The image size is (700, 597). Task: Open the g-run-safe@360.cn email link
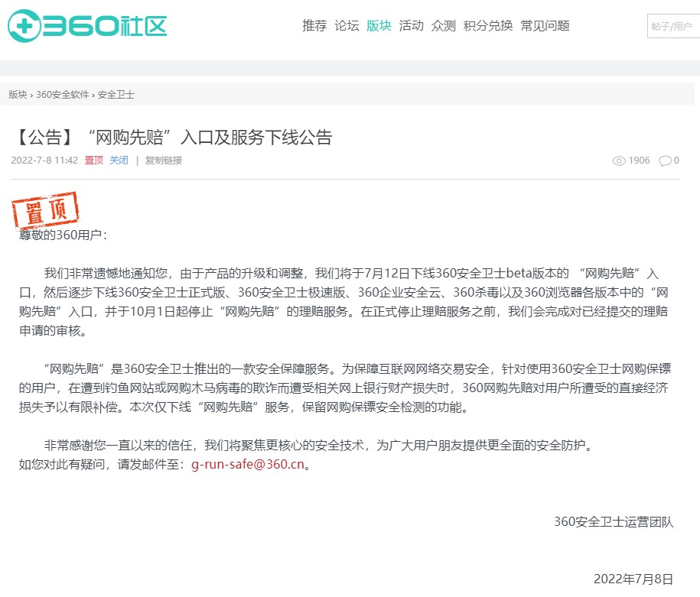[248, 464]
